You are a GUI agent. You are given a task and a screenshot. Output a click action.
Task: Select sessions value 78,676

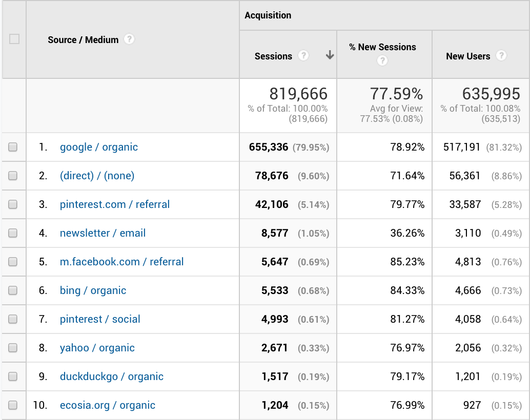[x=272, y=176]
